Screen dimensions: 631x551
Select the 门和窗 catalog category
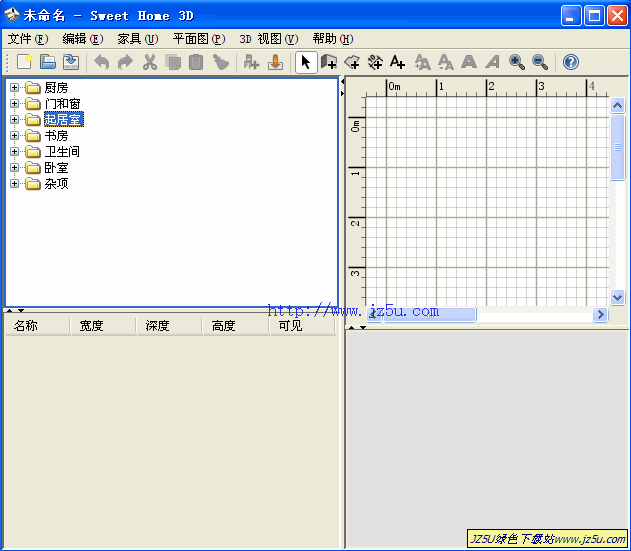click(62, 103)
